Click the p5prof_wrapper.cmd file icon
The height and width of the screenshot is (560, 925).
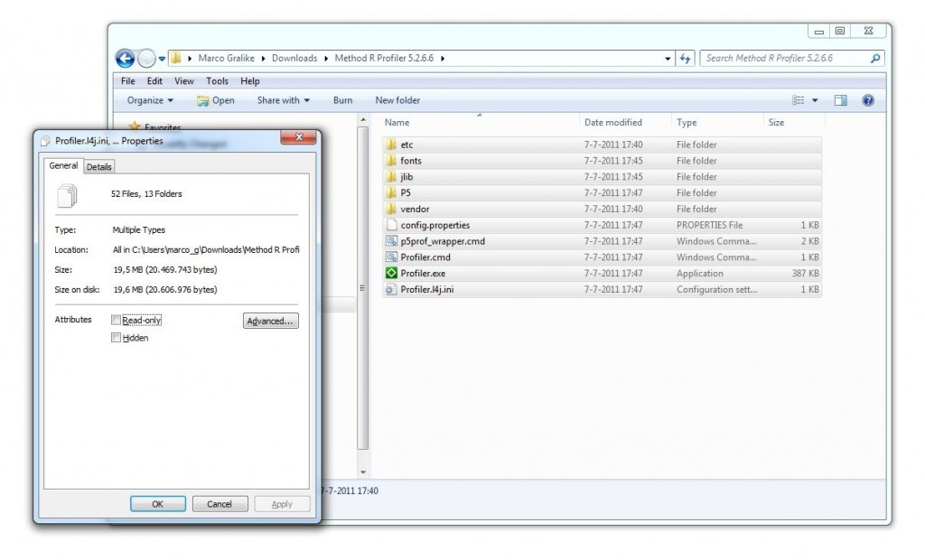tap(391, 241)
